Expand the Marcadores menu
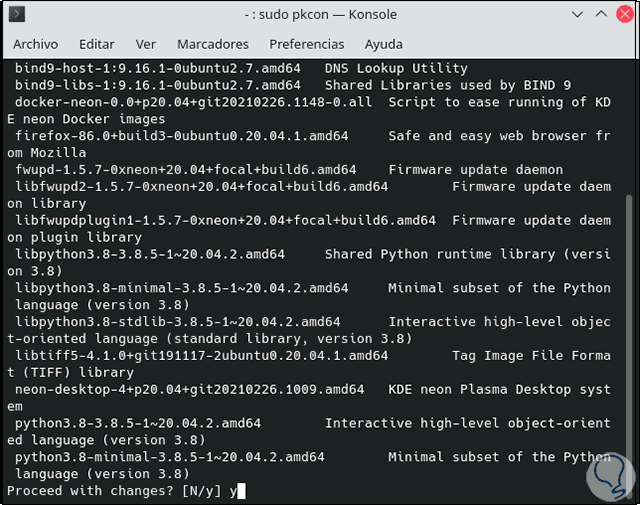Screen dimensions: 640x505 pyautogui.click(x=213, y=44)
